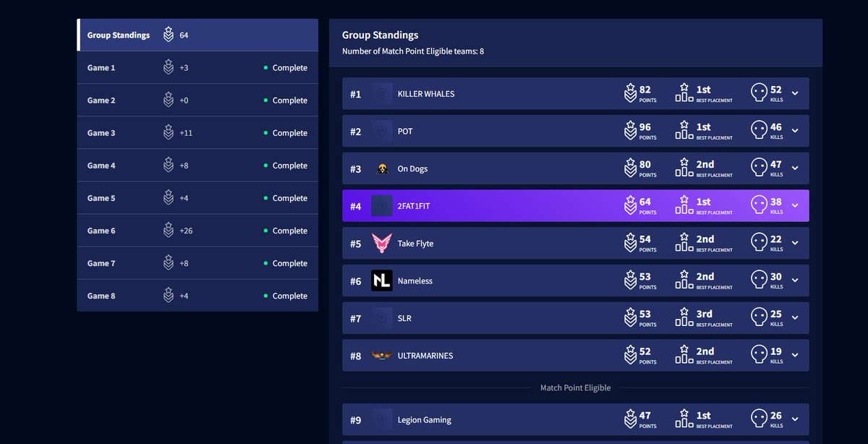Open the Game 8 results tab
Viewport: 868px width, 444px height.
(x=197, y=296)
